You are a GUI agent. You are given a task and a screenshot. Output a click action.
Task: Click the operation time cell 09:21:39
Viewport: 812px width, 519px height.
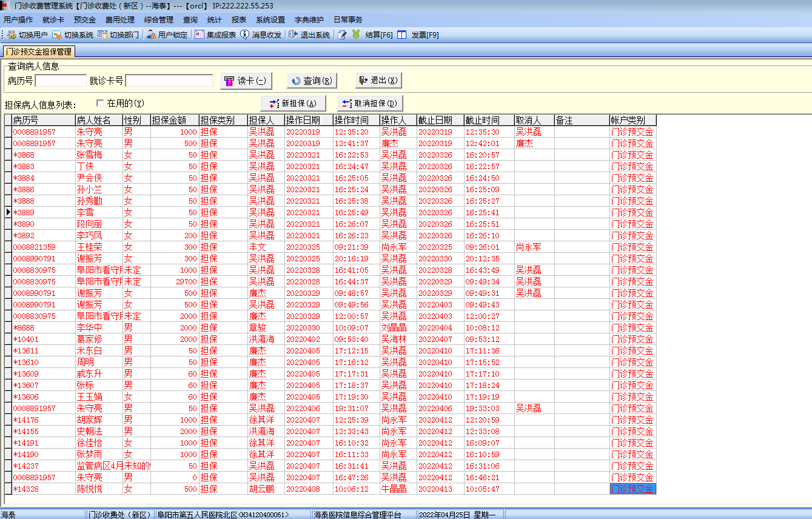pos(357,247)
